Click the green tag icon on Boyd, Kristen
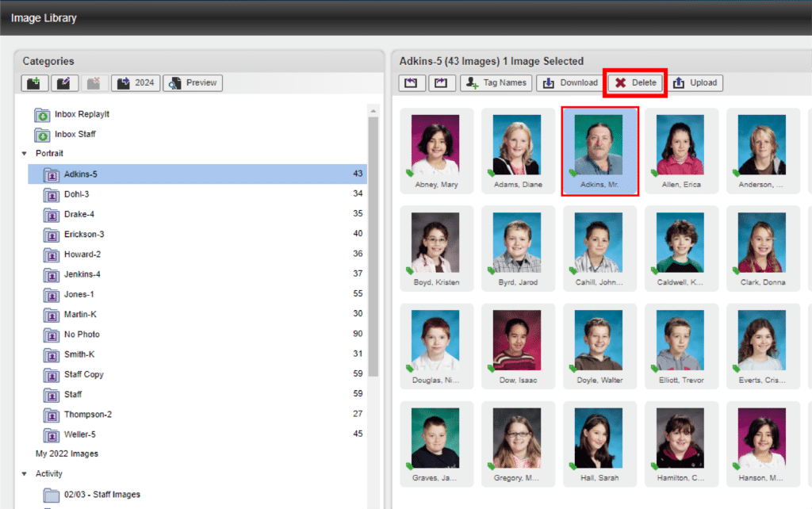Image resolution: width=812 pixels, height=509 pixels. click(410, 271)
